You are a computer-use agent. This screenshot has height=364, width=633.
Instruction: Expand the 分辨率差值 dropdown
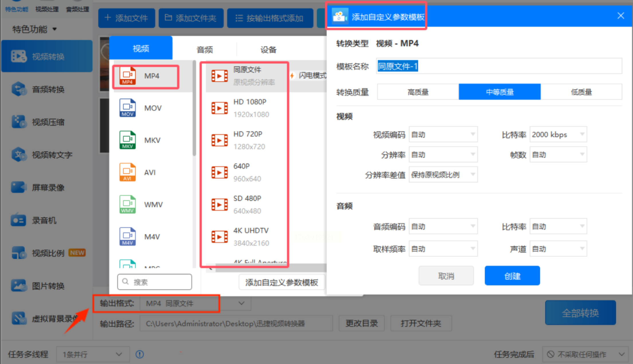coord(443,175)
